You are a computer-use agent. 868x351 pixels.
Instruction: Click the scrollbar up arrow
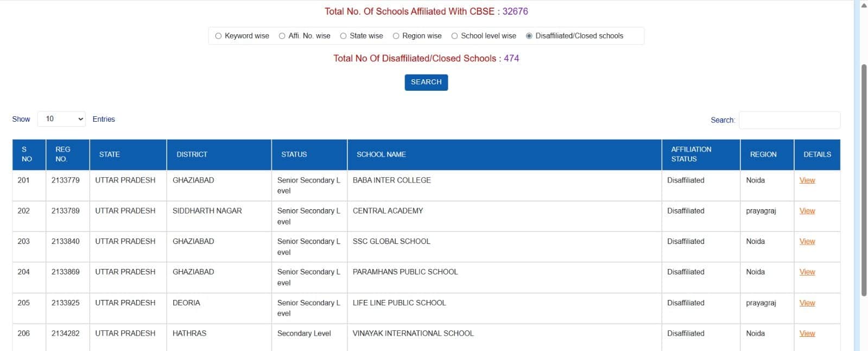point(864,5)
